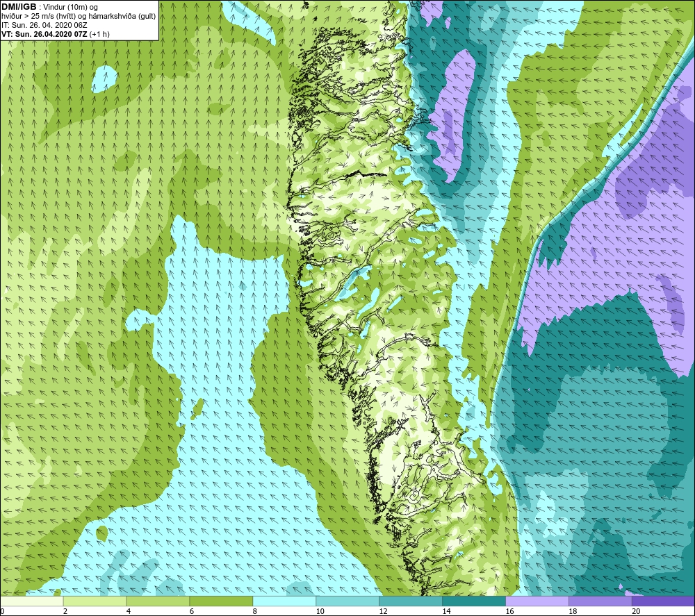Click the legend scale label '4'

(x=129, y=611)
